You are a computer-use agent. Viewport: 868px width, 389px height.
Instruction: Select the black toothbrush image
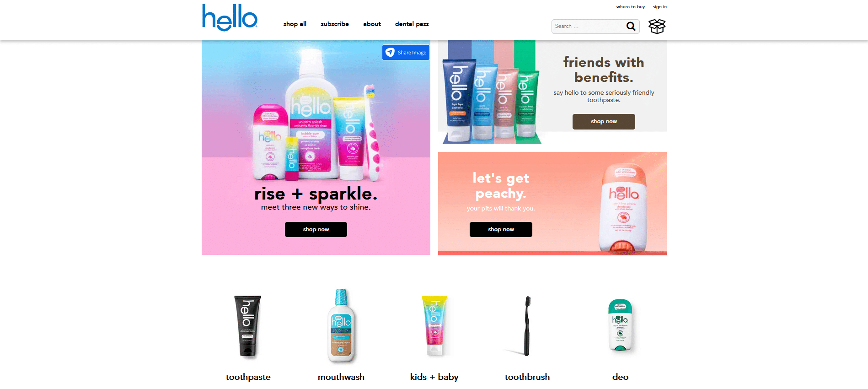coord(527,326)
